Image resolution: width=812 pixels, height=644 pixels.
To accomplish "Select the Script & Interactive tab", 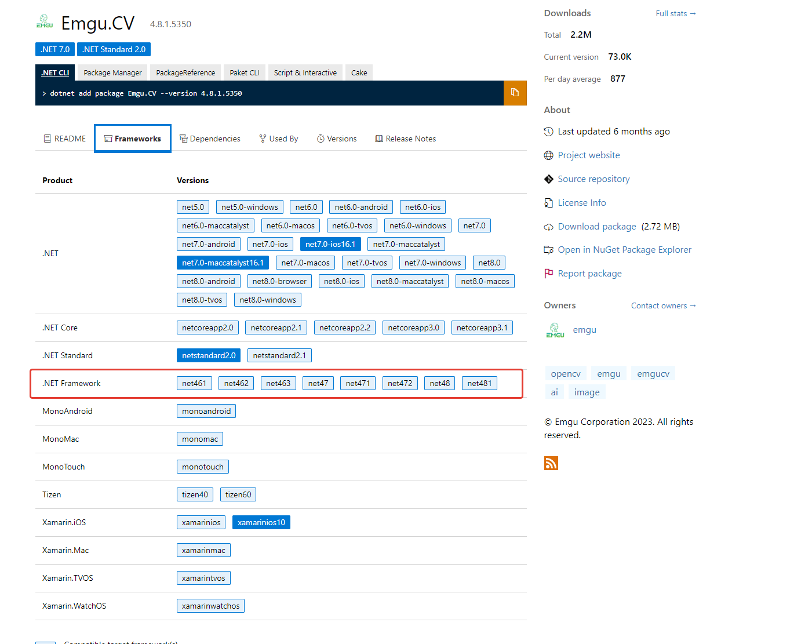I will (x=305, y=72).
